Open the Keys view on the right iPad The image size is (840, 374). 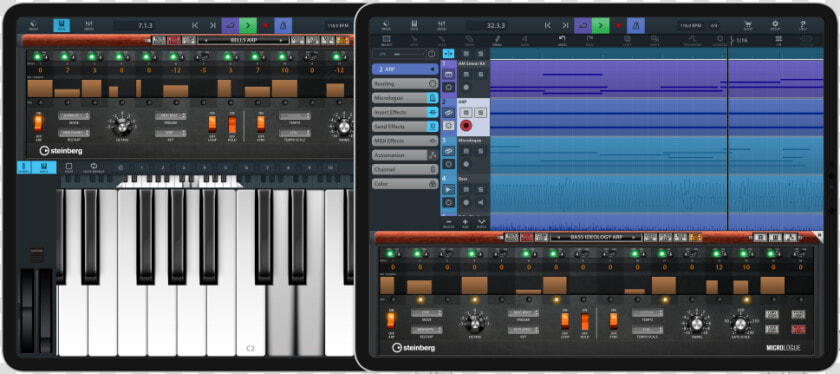[414, 25]
